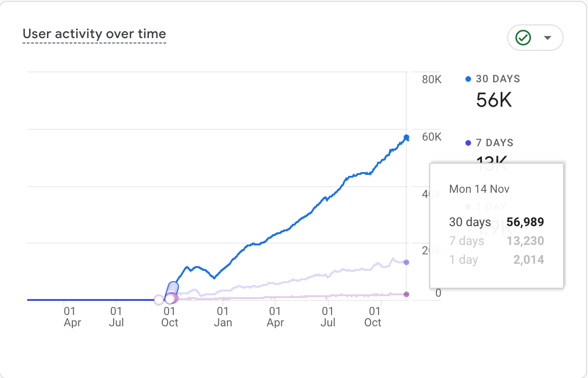
Task: Select the lavender endpoint dot of the 7-day line
Action: [406, 262]
